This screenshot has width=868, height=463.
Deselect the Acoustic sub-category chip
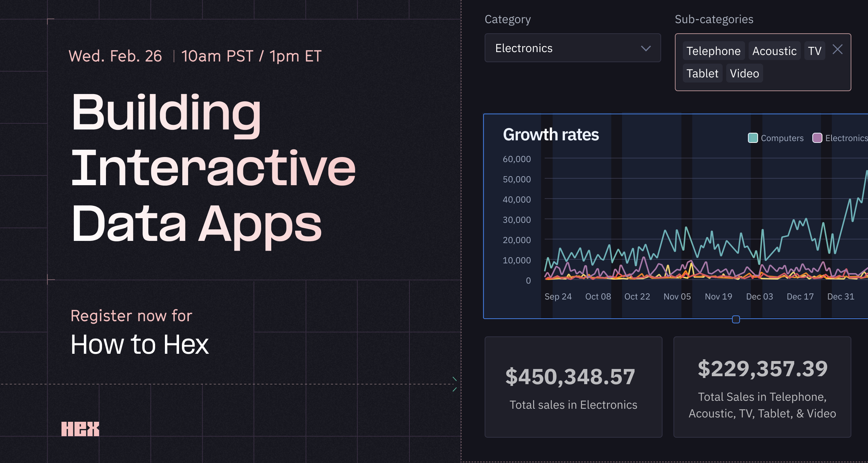(774, 51)
